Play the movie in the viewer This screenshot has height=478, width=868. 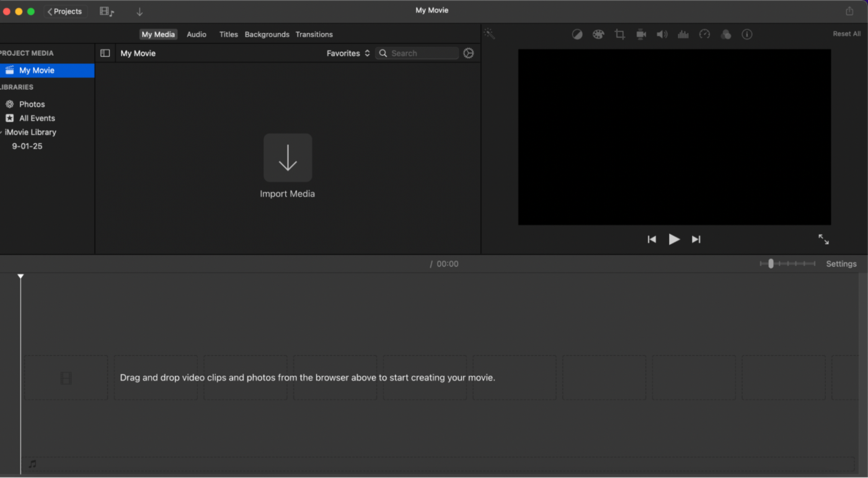coord(674,239)
